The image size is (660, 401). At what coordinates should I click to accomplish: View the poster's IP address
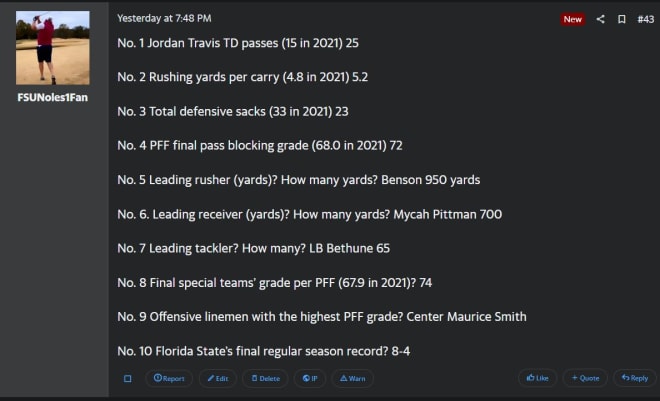[x=310, y=378]
